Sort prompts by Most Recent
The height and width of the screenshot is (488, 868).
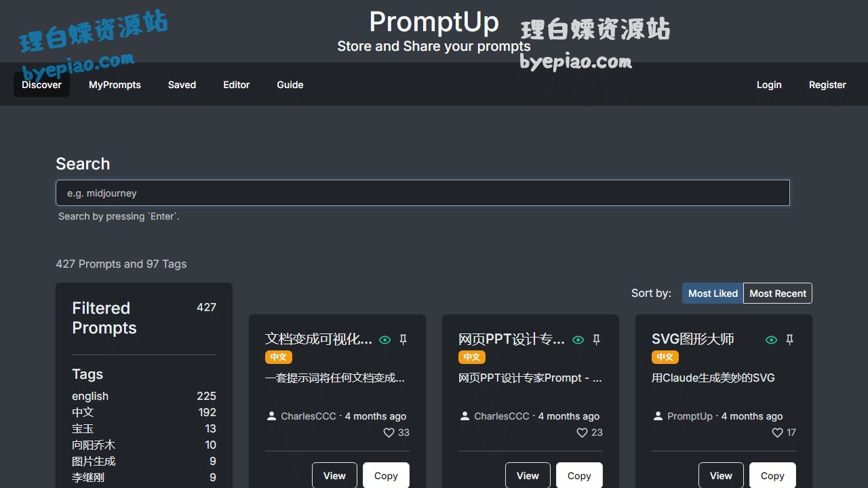pos(778,293)
